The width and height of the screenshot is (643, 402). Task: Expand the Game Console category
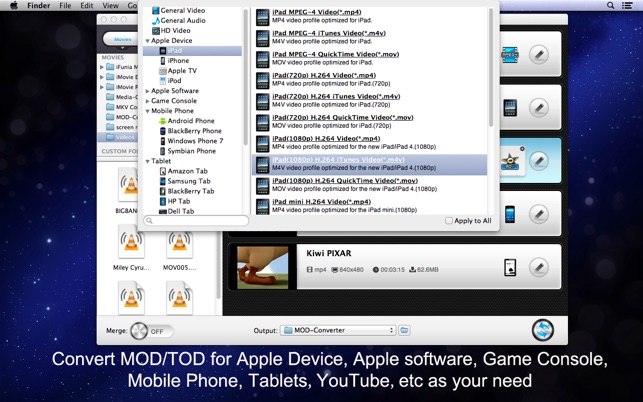147,101
